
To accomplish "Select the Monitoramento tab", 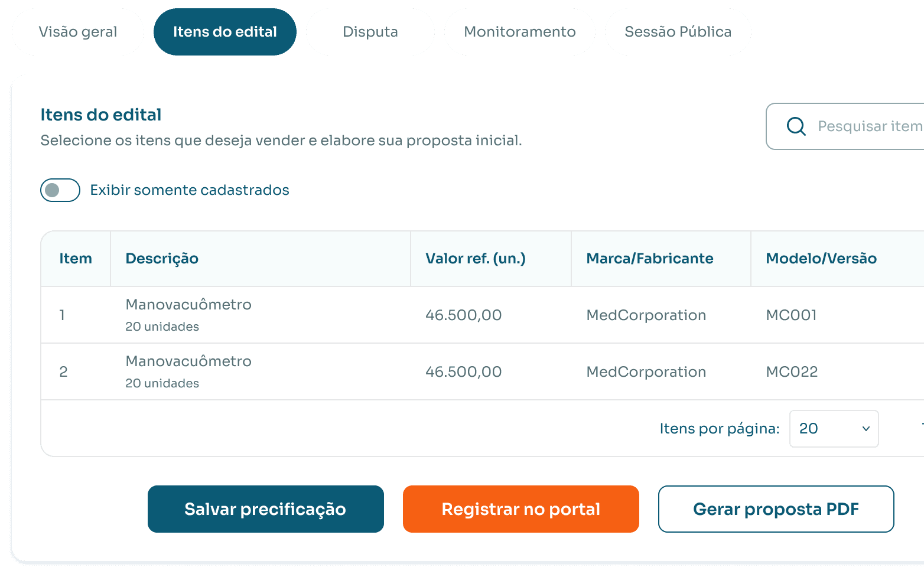I will point(519,32).
